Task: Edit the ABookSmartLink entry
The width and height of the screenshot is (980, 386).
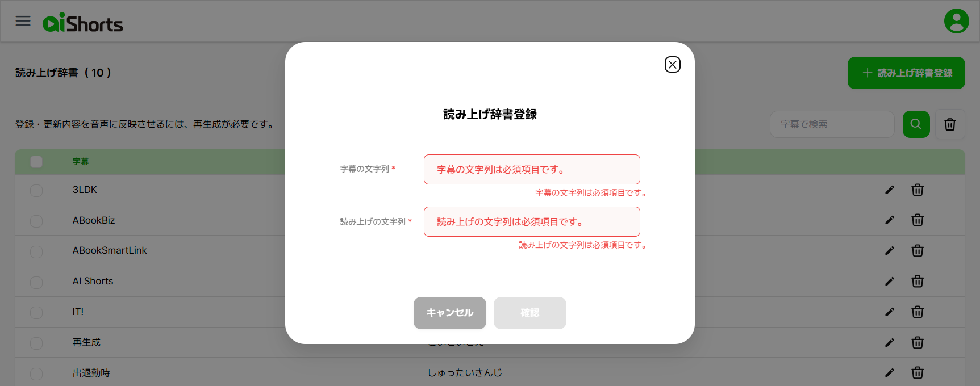Action: click(889, 251)
